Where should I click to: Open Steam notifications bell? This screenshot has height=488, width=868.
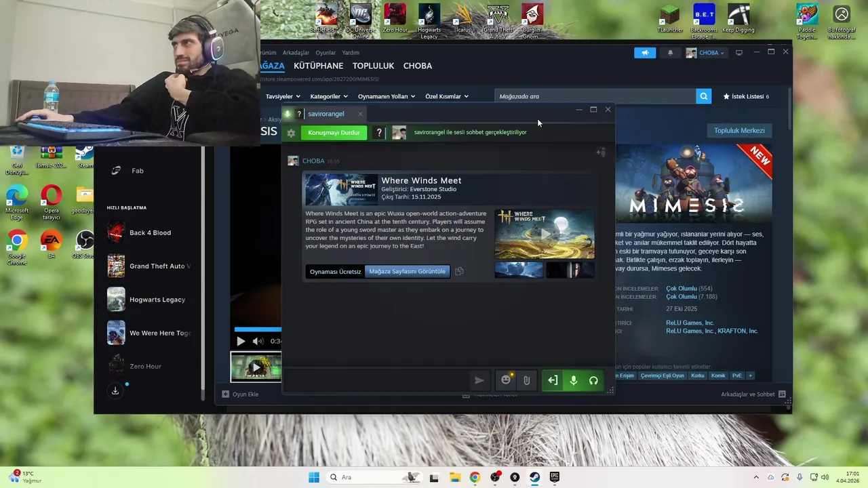[x=671, y=53]
